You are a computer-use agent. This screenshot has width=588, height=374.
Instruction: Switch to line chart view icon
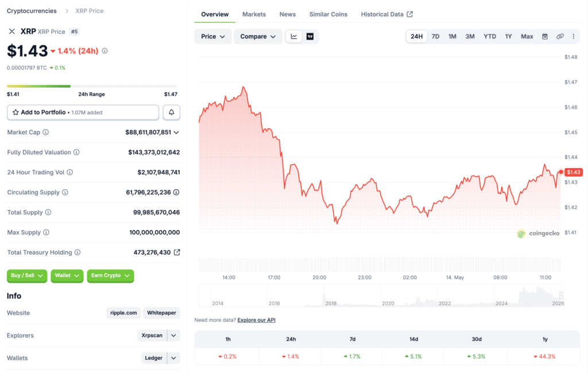tap(294, 36)
